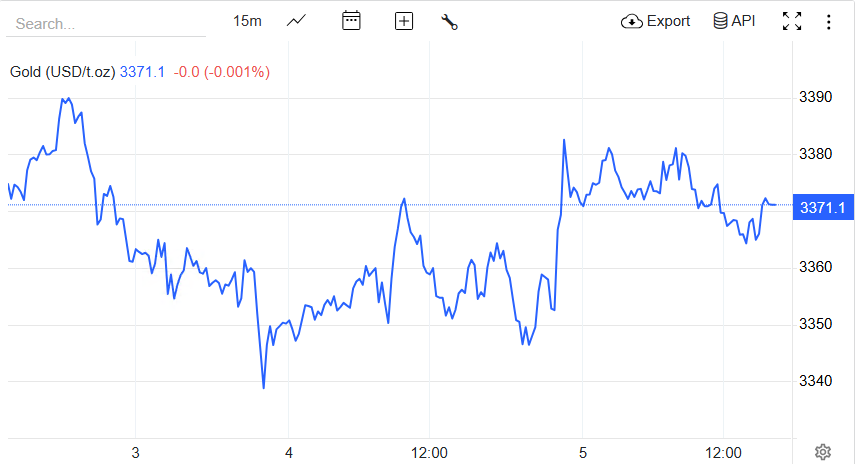This screenshot has height=464, width=855.
Task: Open the wrench tools icon
Action: (x=449, y=21)
